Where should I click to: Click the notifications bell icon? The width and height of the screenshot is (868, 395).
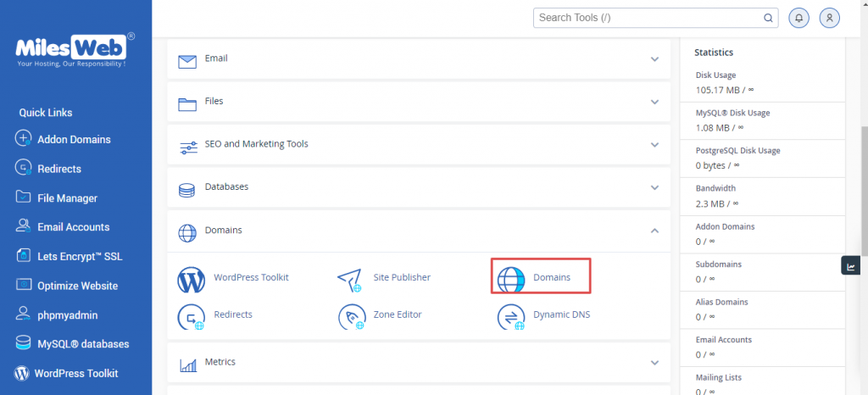[x=798, y=18]
